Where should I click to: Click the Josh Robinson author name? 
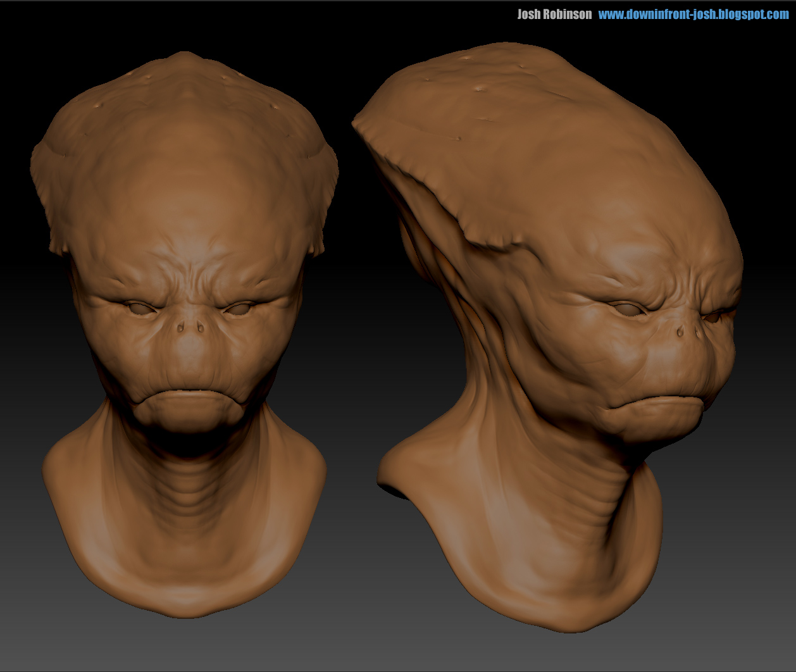pos(554,15)
